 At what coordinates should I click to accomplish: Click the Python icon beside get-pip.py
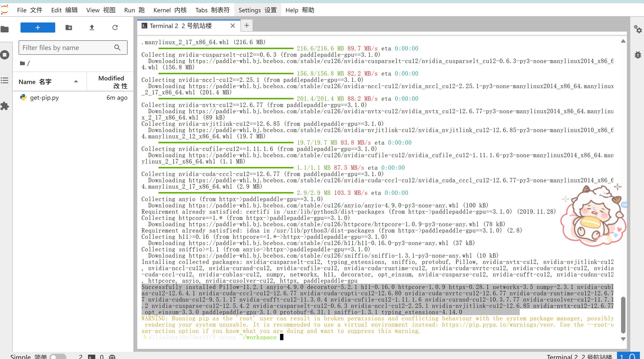23,98
